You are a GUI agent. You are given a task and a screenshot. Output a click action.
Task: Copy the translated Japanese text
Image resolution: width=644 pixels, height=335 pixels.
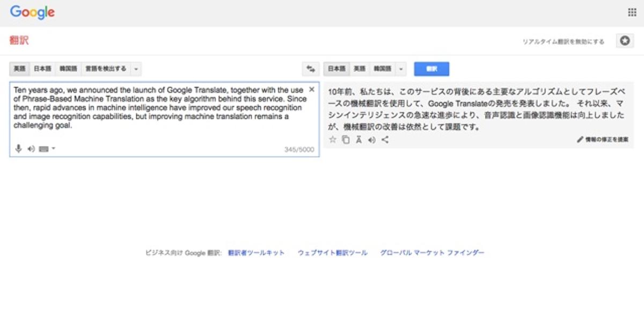[346, 140]
